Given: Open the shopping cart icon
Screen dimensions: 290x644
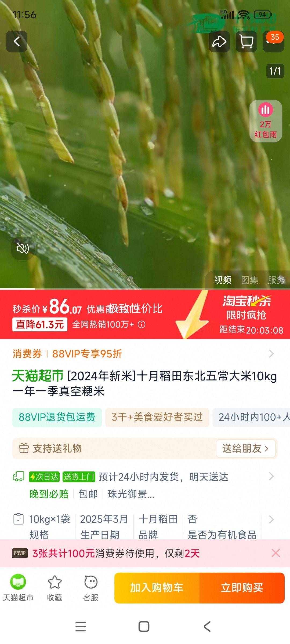Looking at the screenshot, I should pos(246,42).
